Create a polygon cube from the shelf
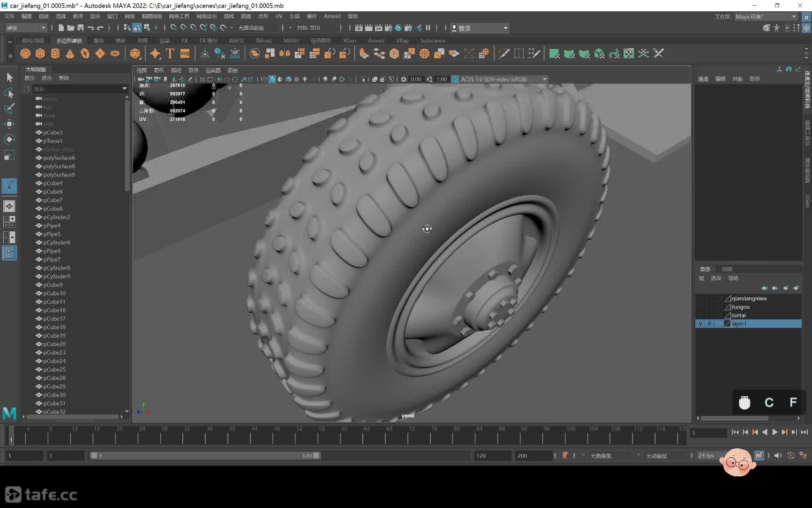The height and width of the screenshot is (508, 812). pyautogui.click(x=40, y=54)
